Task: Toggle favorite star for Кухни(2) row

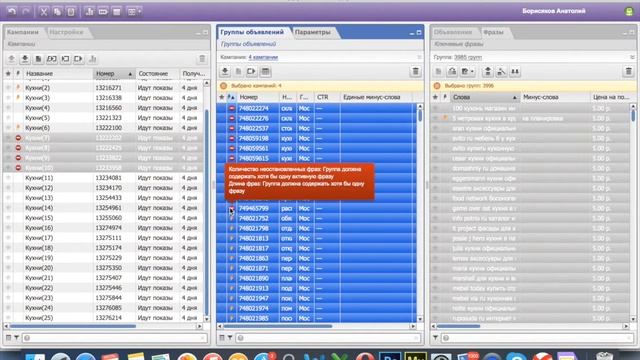Action: coord(8,88)
